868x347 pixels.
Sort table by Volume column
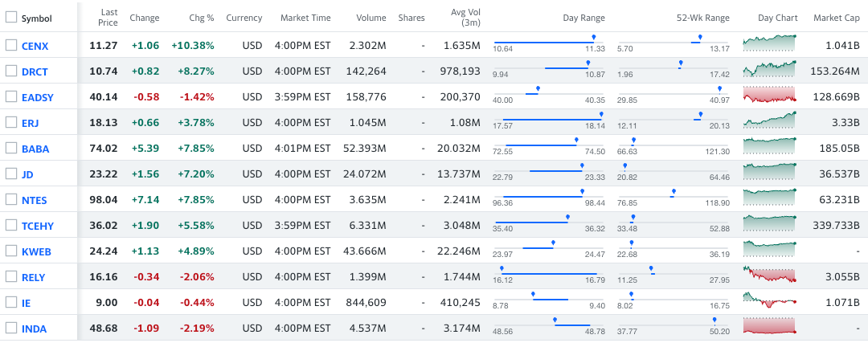(x=370, y=18)
